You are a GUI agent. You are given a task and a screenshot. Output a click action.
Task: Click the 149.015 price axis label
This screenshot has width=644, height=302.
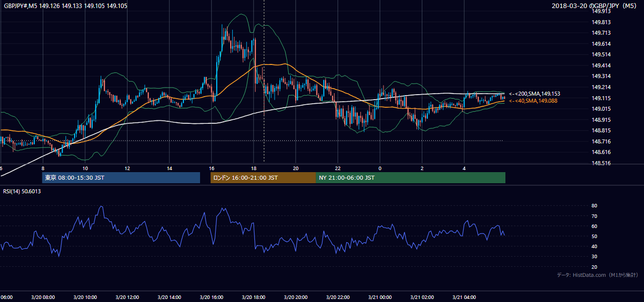point(601,109)
